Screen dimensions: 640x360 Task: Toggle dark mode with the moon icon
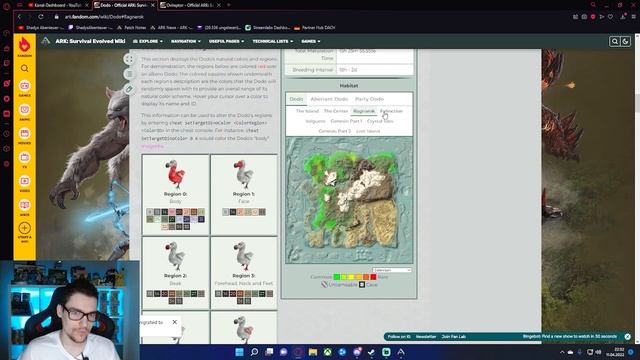point(625,41)
